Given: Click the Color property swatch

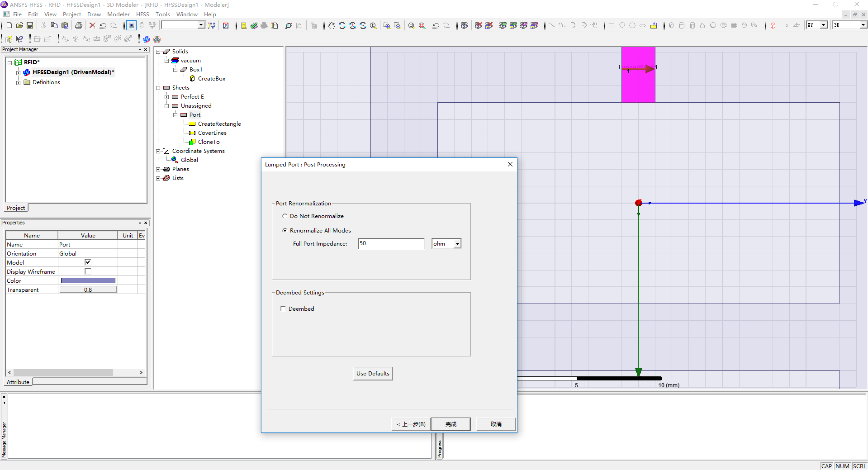Looking at the screenshot, I should click(x=88, y=280).
